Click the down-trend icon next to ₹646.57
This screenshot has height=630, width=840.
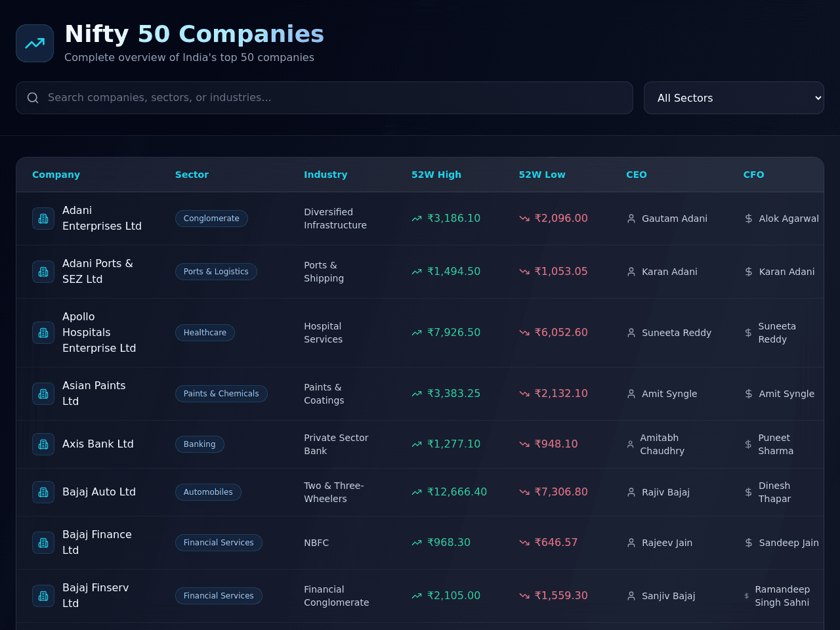524,543
